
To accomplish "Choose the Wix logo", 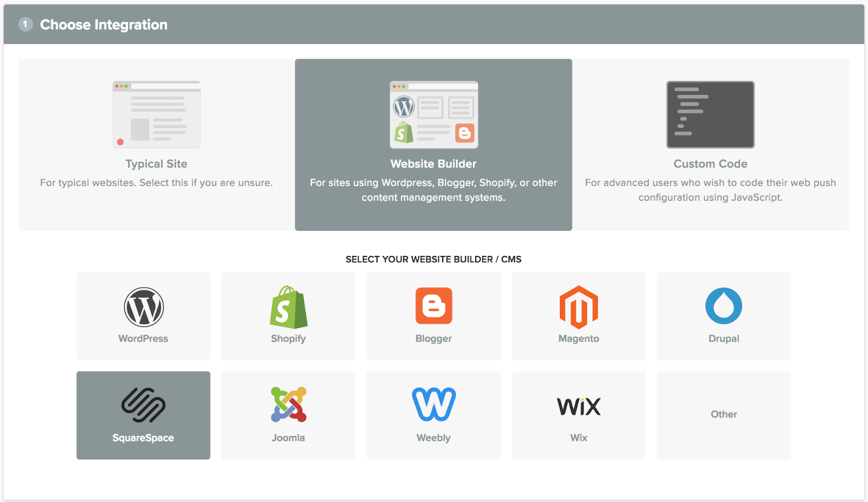I will [x=579, y=407].
